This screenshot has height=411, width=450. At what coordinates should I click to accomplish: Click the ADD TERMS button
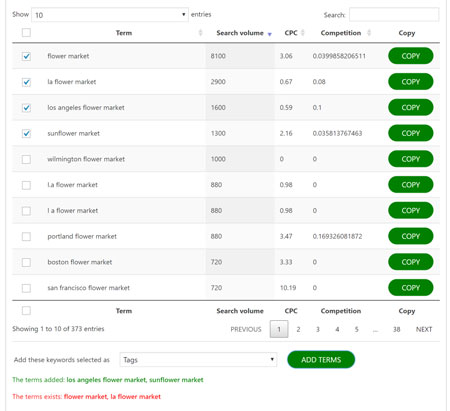(321, 360)
